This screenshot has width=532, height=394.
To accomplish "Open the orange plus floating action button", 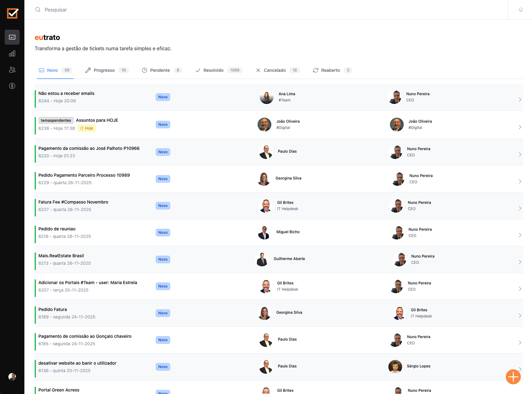I will click(513, 377).
